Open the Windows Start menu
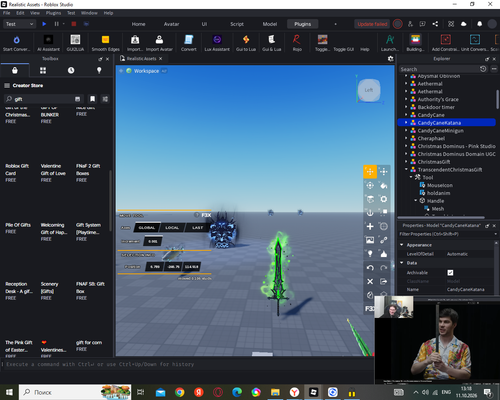This screenshot has width=500, height=400. coord(9,392)
